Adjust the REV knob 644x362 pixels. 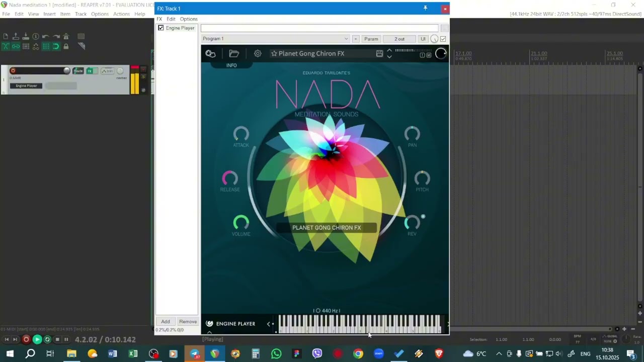(x=412, y=222)
